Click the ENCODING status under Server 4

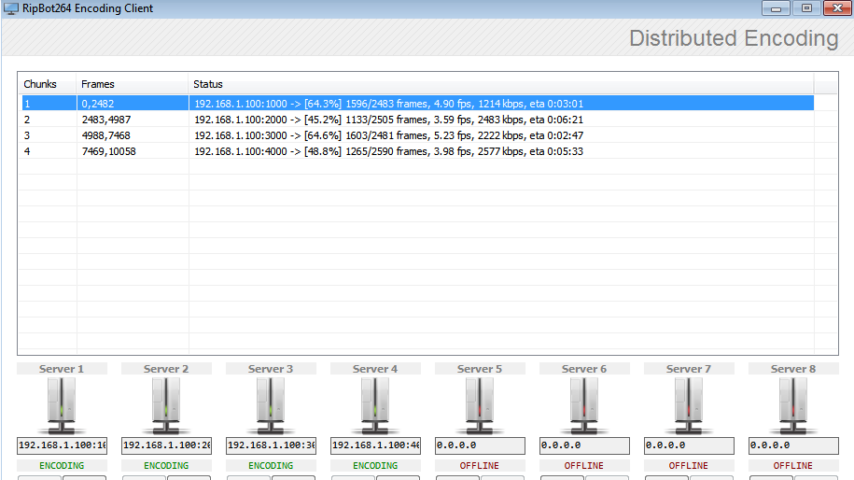tap(375, 466)
